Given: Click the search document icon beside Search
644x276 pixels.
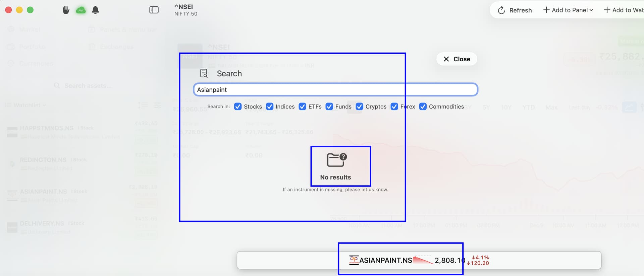Looking at the screenshot, I should point(204,73).
